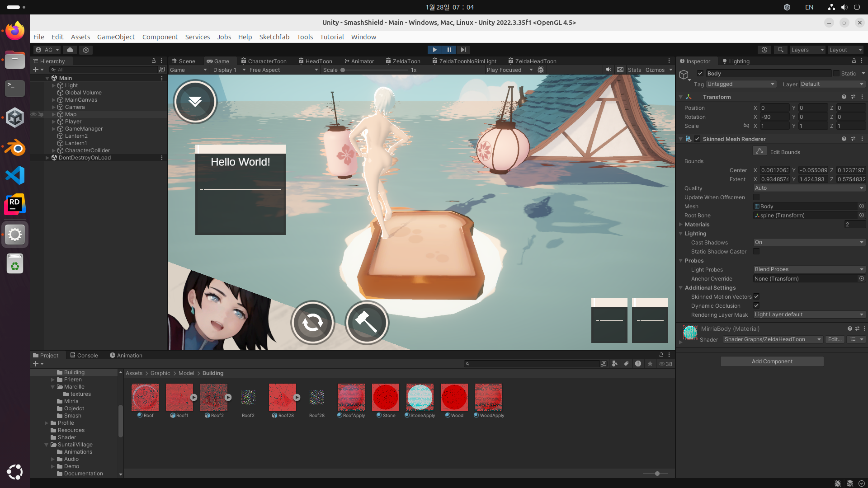Click the down-arrow circular game button
This screenshot has height=488, width=868.
point(195,102)
